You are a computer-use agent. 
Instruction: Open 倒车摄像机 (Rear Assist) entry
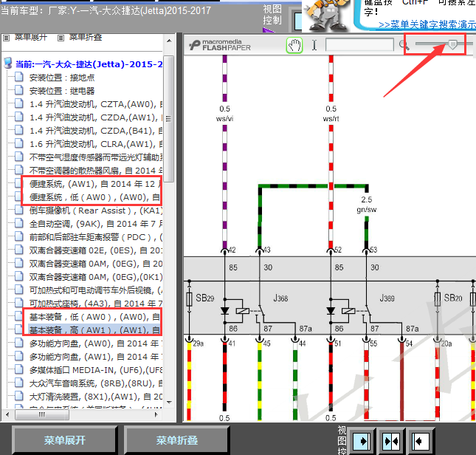[96, 211]
